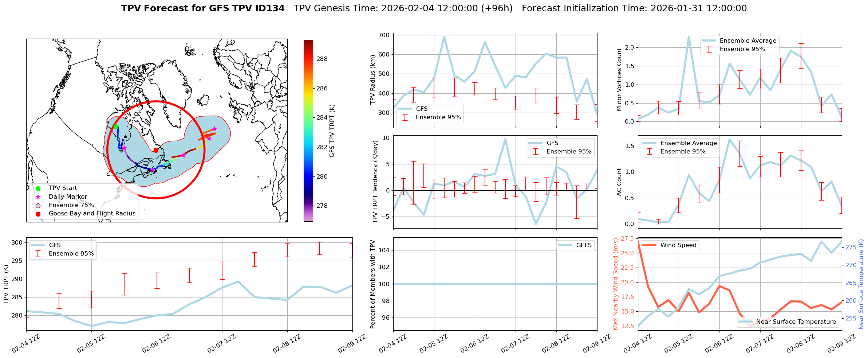This screenshot has width=868, height=358.
Task: Click the "Forecast Initialization Time" header text
Action: click(634, 8)
